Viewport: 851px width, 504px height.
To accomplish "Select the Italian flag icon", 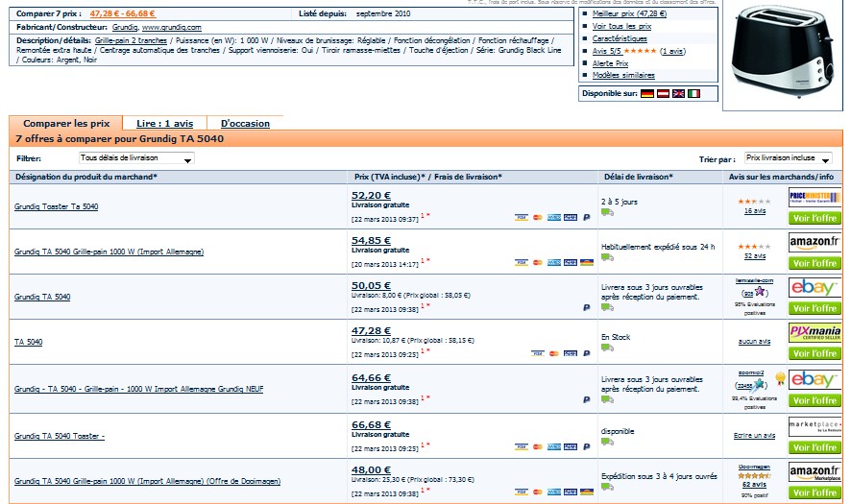I will [x=693, y=94].
